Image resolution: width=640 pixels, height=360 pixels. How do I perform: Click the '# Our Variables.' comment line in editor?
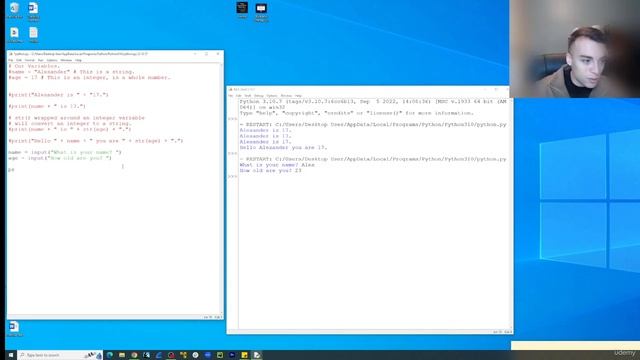click(x=34, y=66)
